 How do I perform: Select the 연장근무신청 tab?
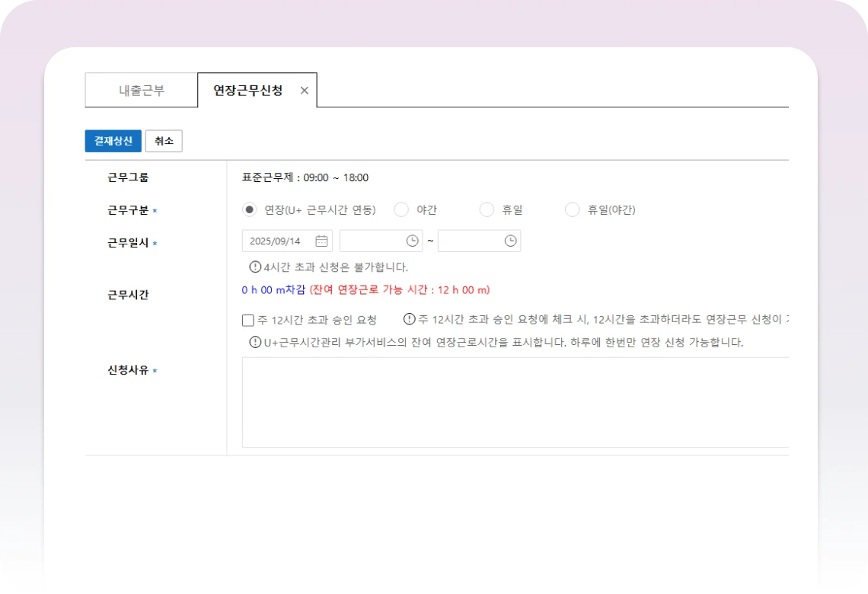pos(248,91)
